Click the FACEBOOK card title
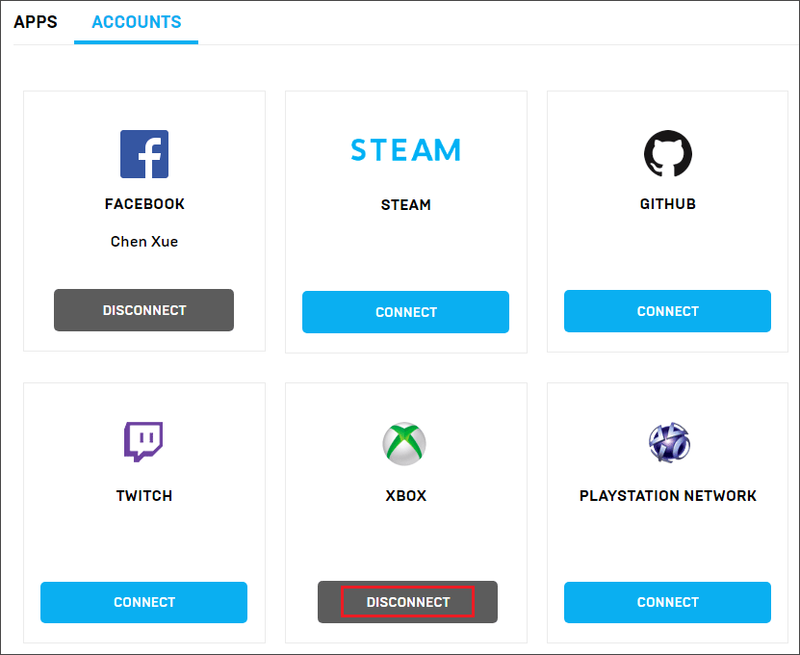 [144, 204]
